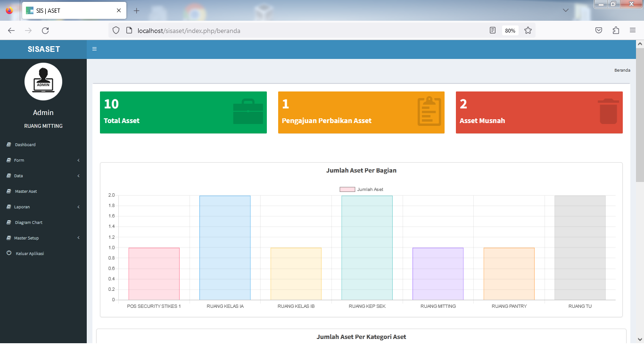This screenshot has height=355, width=644.
Task: Toggle the Jumlah Aset legend swatch
Action: click(x=347, y=190)
